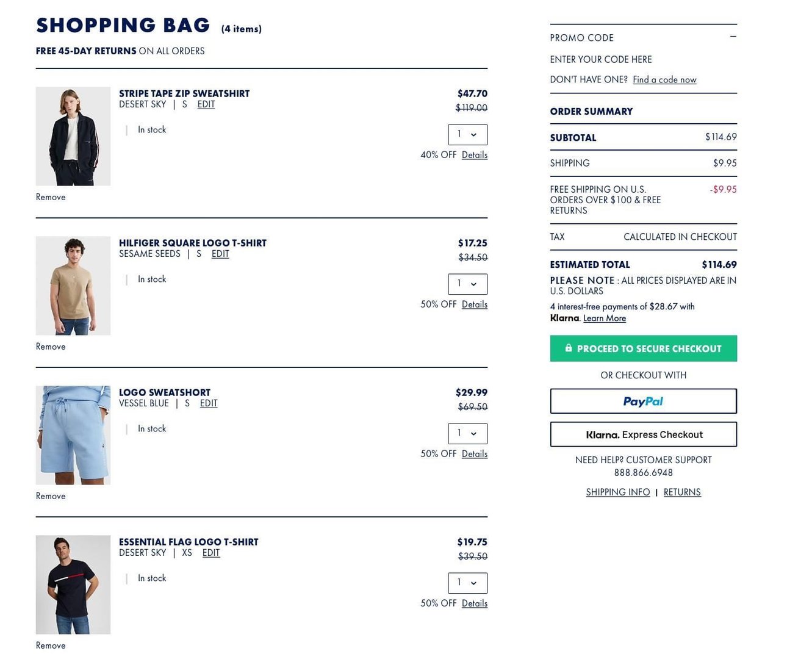Image resolution: width=812 pixels, height=659 pixels.
Task: View 40% off discount details
Action: coord(475,155)
